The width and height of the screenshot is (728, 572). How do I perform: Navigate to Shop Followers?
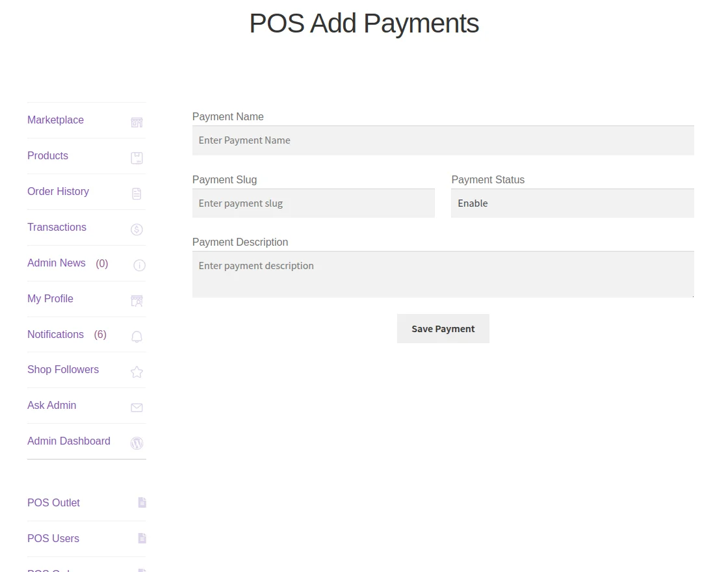coord(62,369)
